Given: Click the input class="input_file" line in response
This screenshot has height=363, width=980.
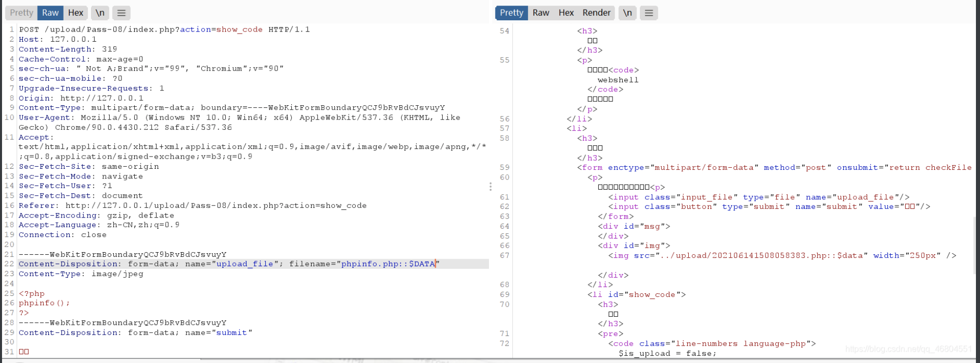Looking at the screenshot, I should [759, 197].
